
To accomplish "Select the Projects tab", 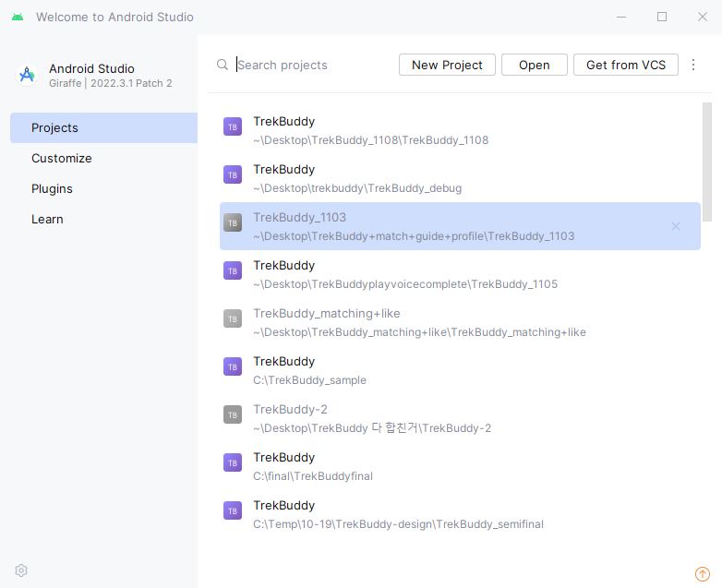I will (103, 127).
